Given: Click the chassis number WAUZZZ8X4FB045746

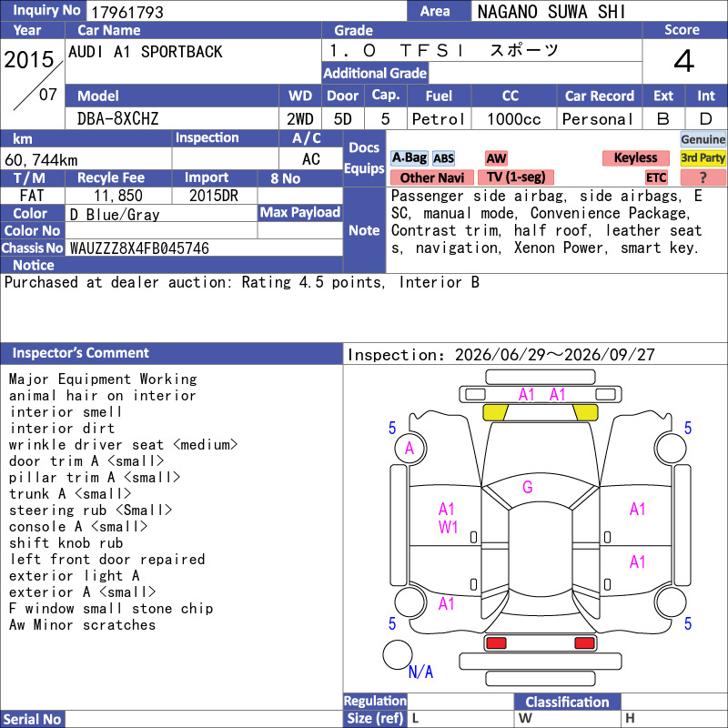Looking at the screenshot, I should pos(139,248).
